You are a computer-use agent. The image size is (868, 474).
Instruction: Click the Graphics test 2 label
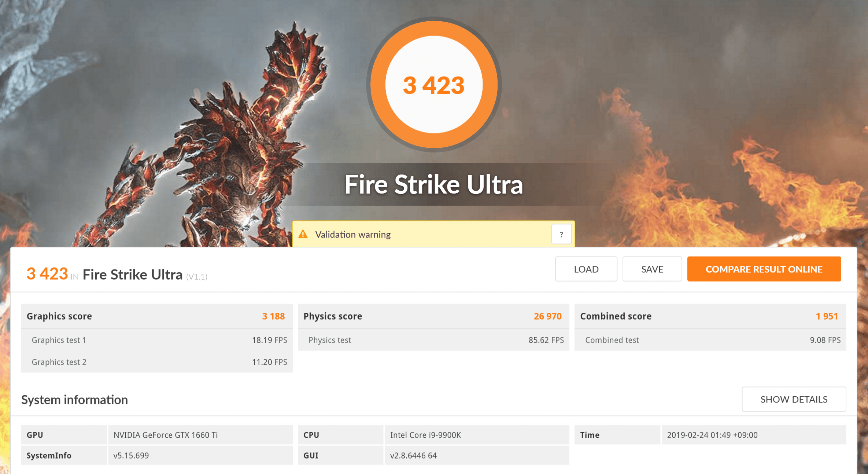[59, 362]
